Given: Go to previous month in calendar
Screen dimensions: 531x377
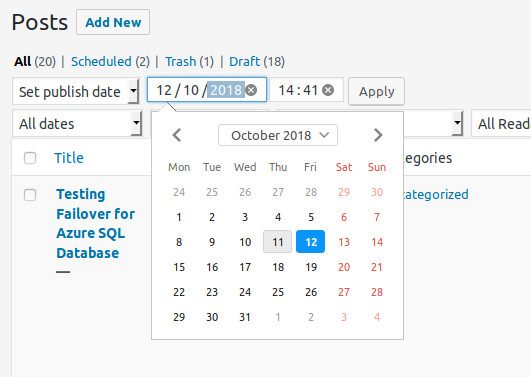Looking at the screenshot, I should pos(177,135).
